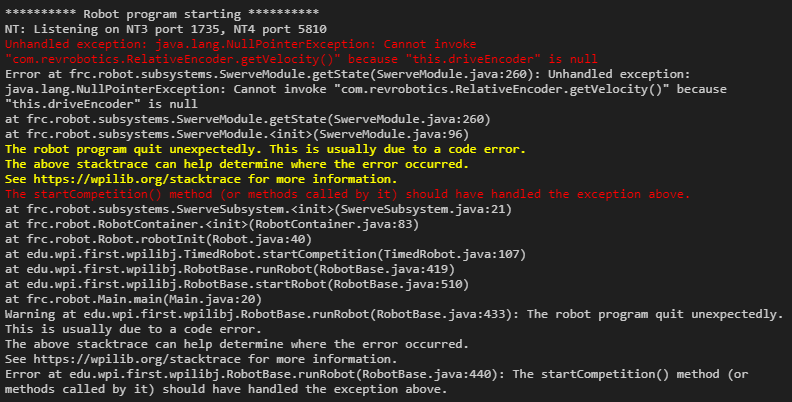Click the 'NT: Listening on NT3 port 1735' line
Screen dimensions: 792x402
[166, 29]
